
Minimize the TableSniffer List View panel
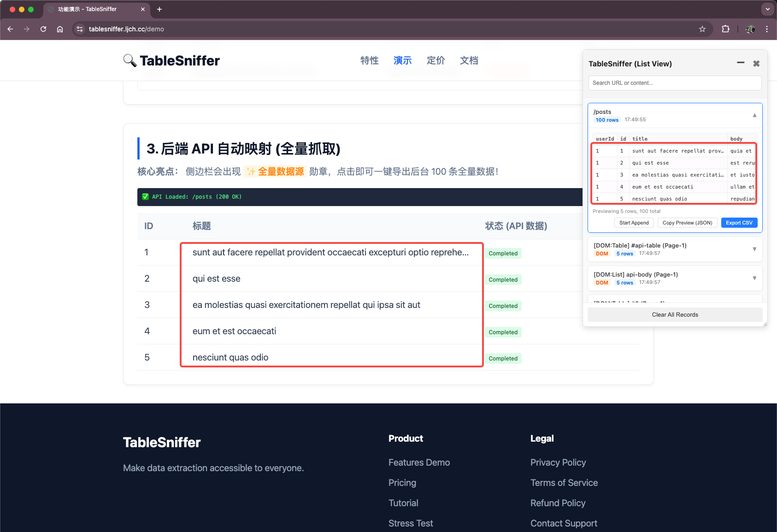coord(740,63)
